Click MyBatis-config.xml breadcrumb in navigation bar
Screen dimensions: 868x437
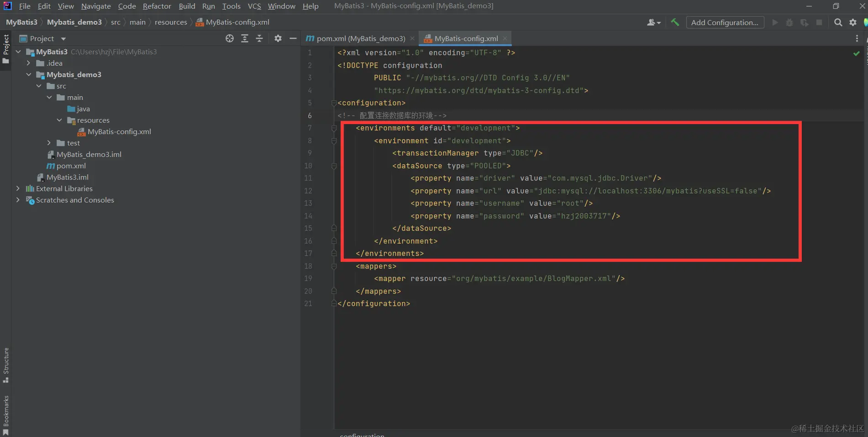coord(233,22)
